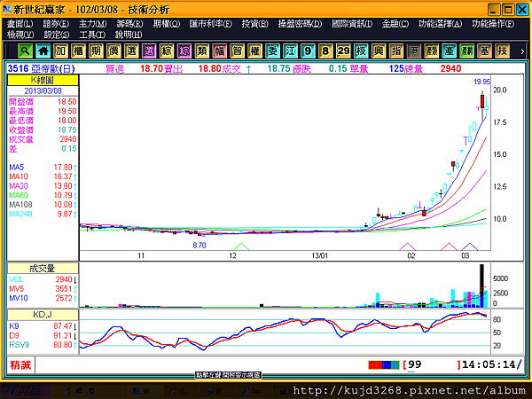
Task: Click the yellow 綜 toolbar icon
Action: pyautogui.click(x=167, y=51)
